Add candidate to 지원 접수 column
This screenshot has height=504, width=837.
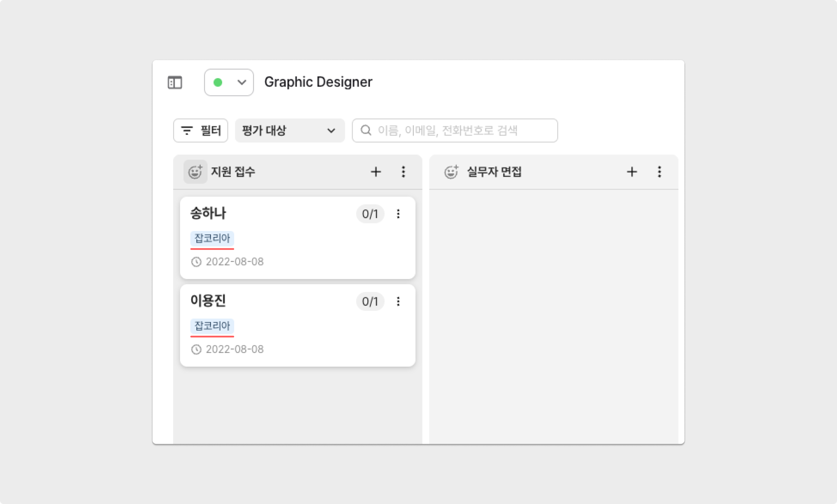(x=376, y=172)
